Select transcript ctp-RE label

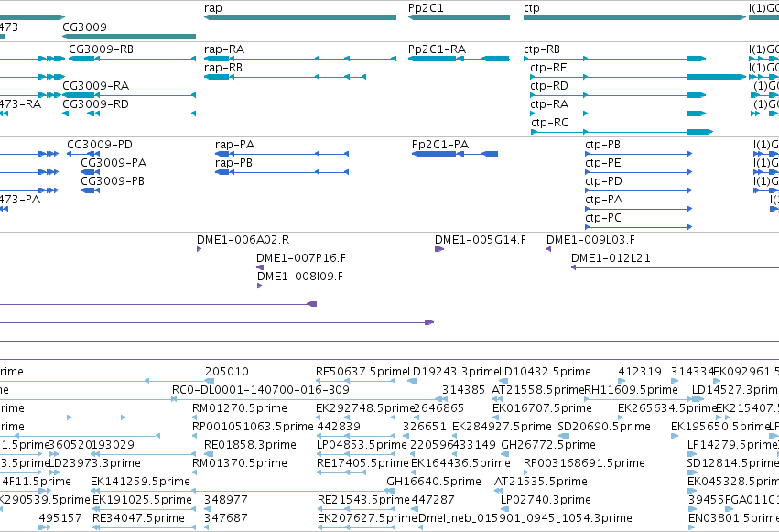(548, 68)
